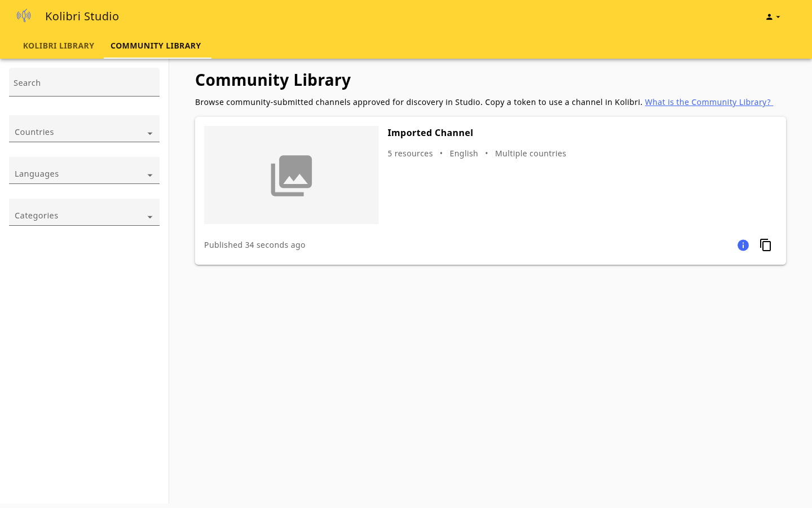Click the 'Multiple countries' label
This screenshot has height=508, width=812.
click(x=531, y=154)
